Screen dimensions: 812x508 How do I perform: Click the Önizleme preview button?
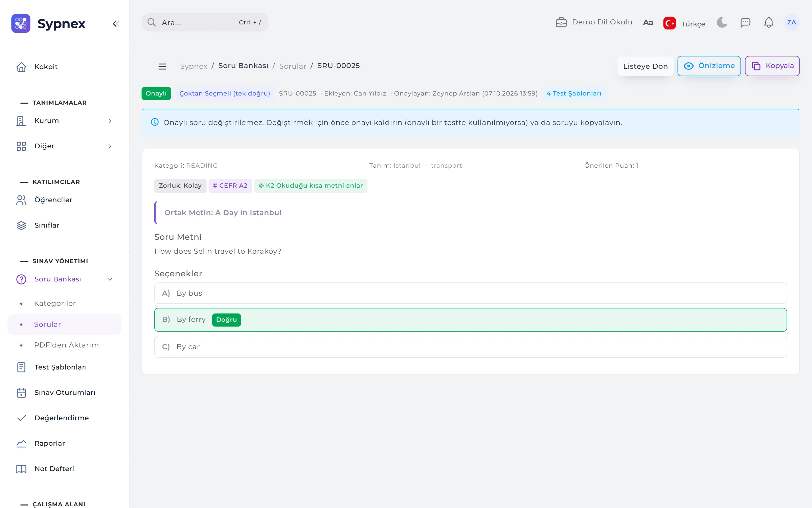click(x=709, y=66)
